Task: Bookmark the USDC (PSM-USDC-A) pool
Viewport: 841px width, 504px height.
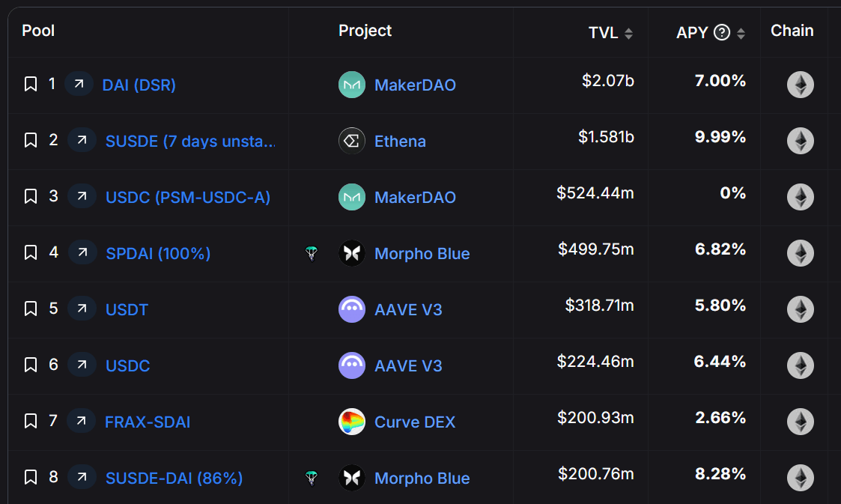Action: click(31, 196)
